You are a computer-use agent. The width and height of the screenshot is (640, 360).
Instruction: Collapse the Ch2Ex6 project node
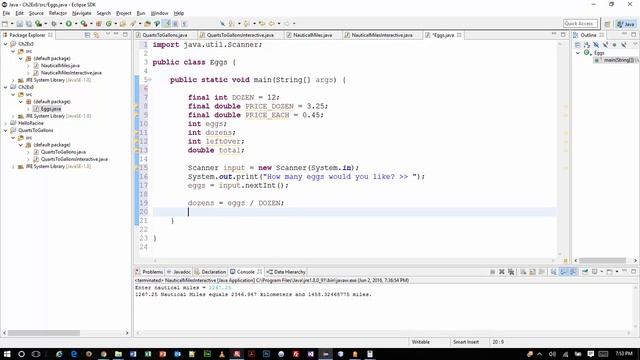[6, 87]
